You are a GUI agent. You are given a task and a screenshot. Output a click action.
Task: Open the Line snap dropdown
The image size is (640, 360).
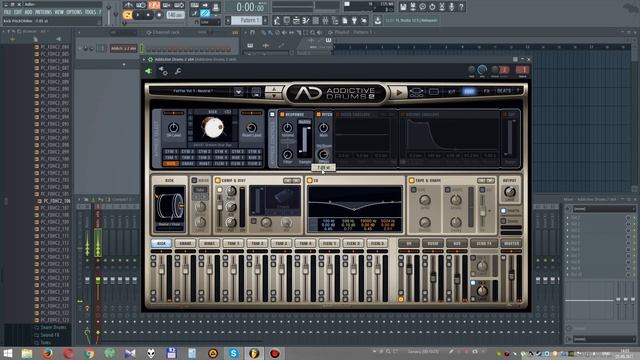[210, 22]
